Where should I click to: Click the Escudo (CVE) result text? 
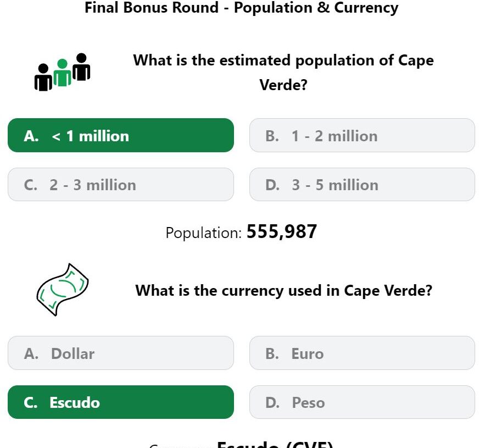275,444
